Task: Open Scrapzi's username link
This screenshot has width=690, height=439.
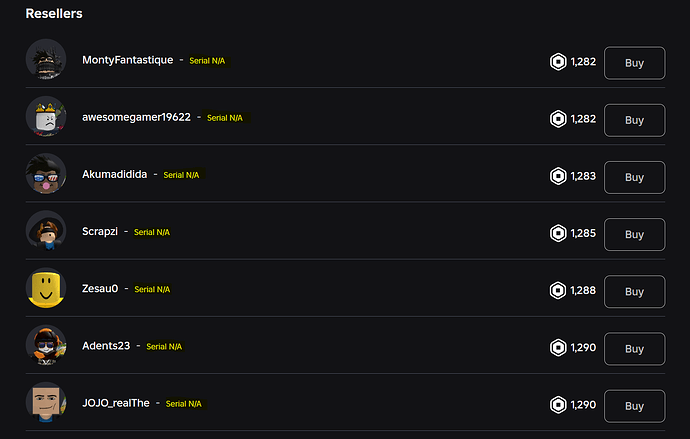Action: (100, 231)
